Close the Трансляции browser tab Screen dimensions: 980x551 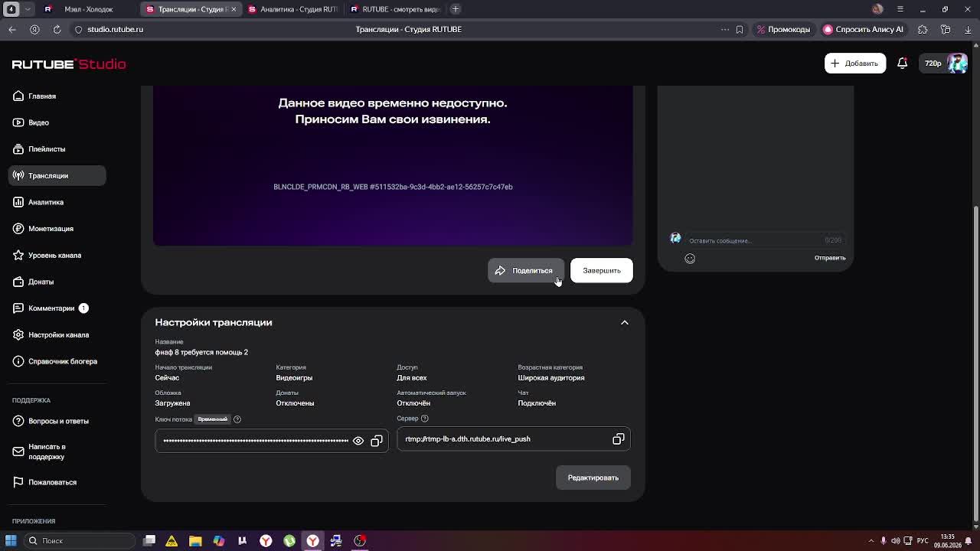pyautogui.click(x=233, y=9)
